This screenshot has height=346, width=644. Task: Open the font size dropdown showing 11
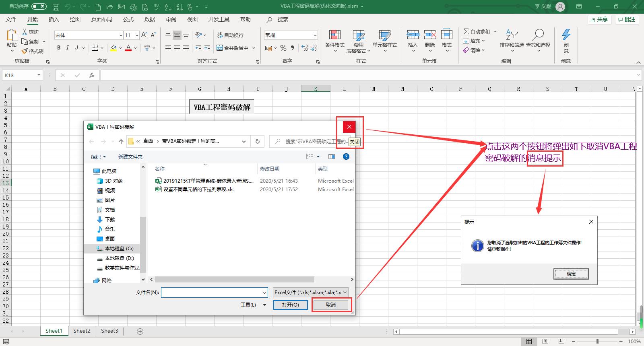coord(137,35)
